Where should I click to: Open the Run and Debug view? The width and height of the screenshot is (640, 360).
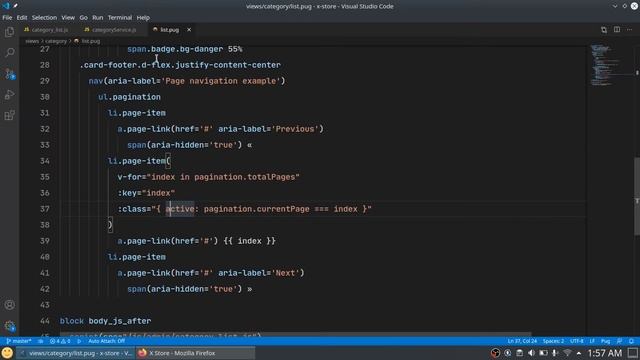tap(9, 95)
